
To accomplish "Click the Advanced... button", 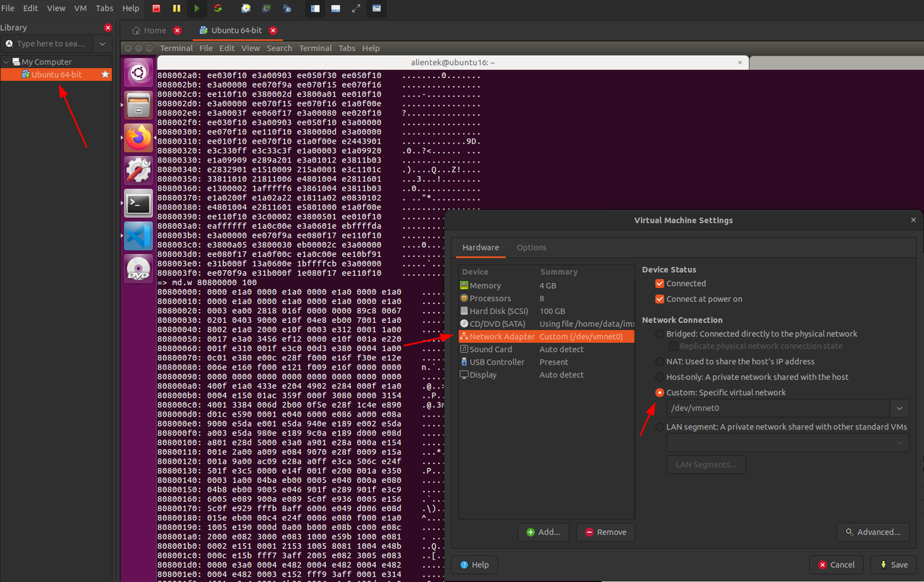I will click(873, 532).
